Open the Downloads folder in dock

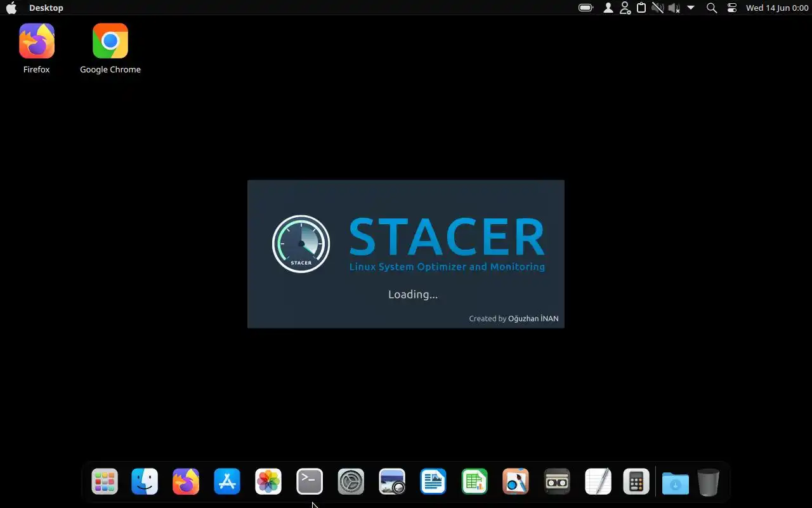tap(676, 483)
